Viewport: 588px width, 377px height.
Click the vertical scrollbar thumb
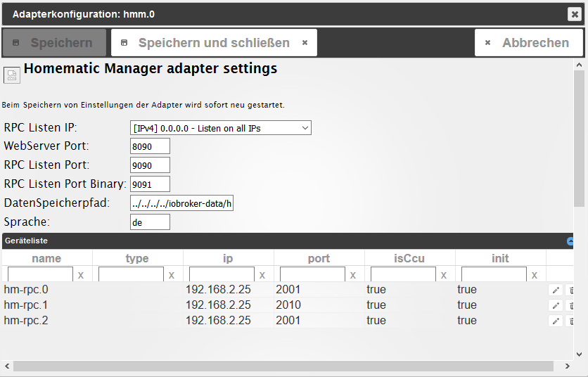coord(579,139)
